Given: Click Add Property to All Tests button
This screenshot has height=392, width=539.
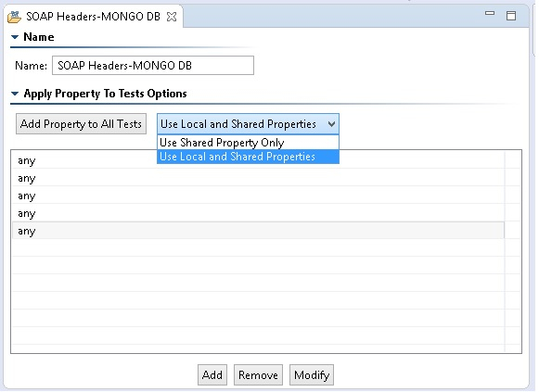Looking at the screenshot, I should (81, 124).
